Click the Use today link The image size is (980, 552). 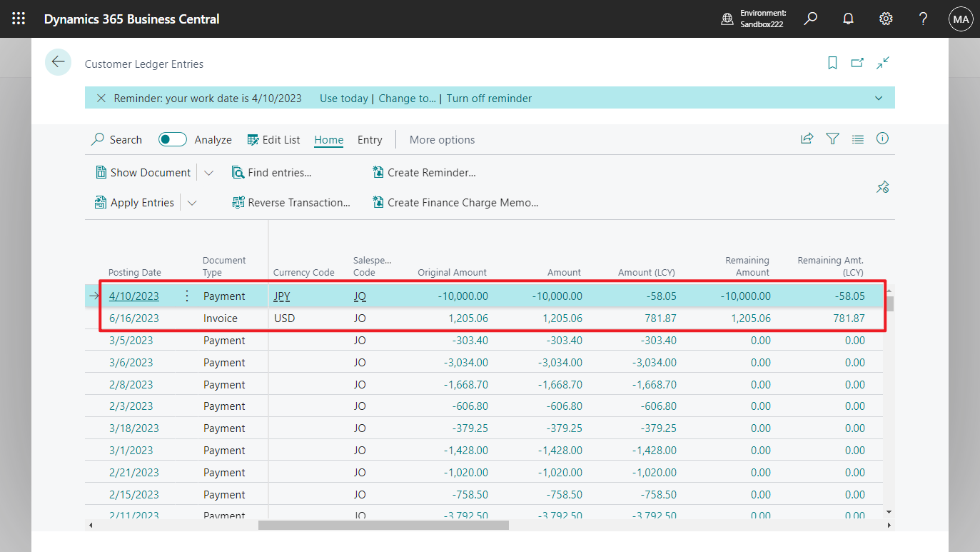tap(343, 98)
